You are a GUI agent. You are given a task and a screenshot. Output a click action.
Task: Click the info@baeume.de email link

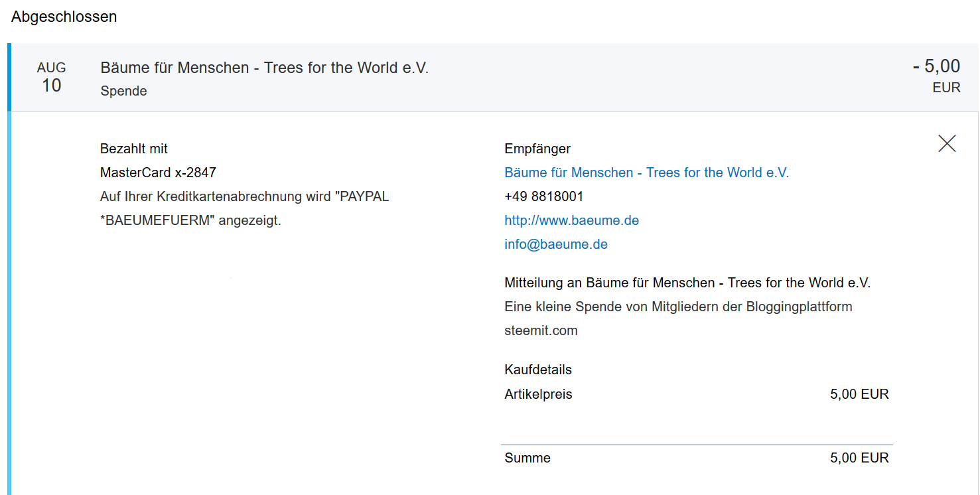(556, 244)
